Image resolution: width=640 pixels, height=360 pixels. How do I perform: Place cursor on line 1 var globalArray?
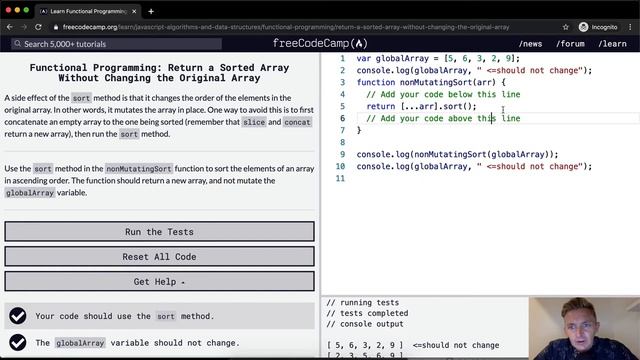[x=438, y=58]
